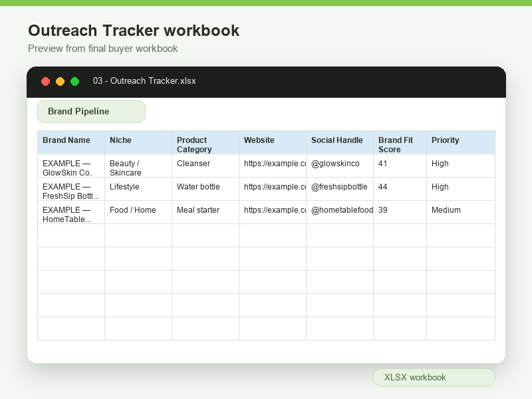Click the Meal starter cell
Viewport: 532px width, 399px height.
tap(205, 212)
